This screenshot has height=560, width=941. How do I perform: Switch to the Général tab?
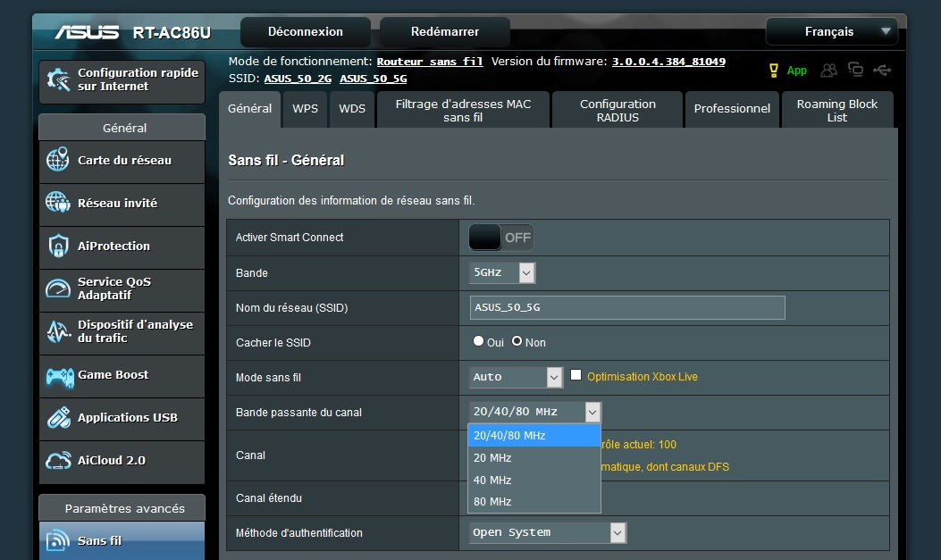pyautogui.click(x=249, y=109)
